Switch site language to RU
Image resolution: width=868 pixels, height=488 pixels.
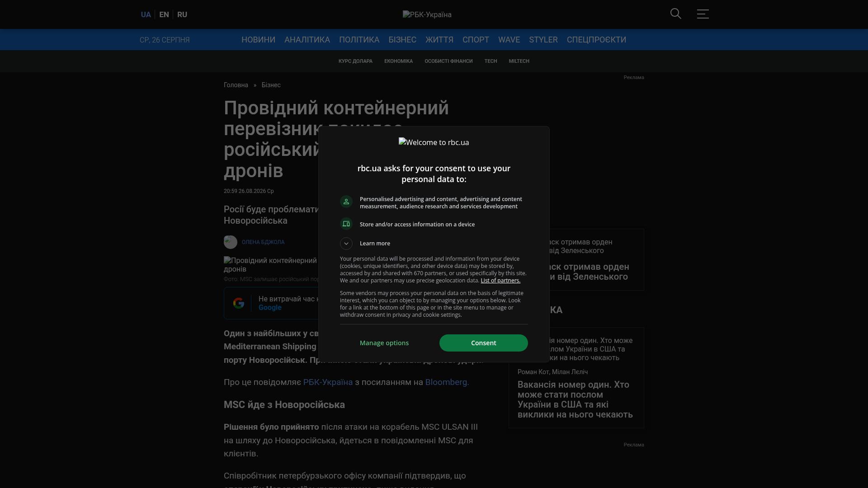[182, 14]
